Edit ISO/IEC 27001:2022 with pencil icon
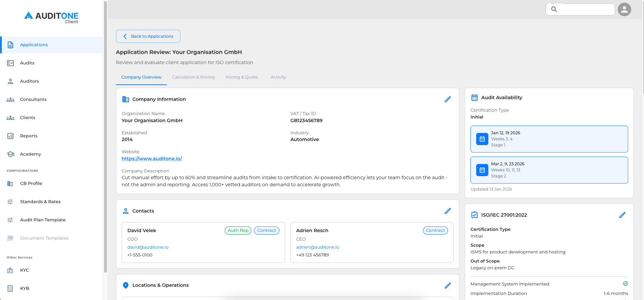This screenshot has width=644, height=300. (x=622, y=215)
